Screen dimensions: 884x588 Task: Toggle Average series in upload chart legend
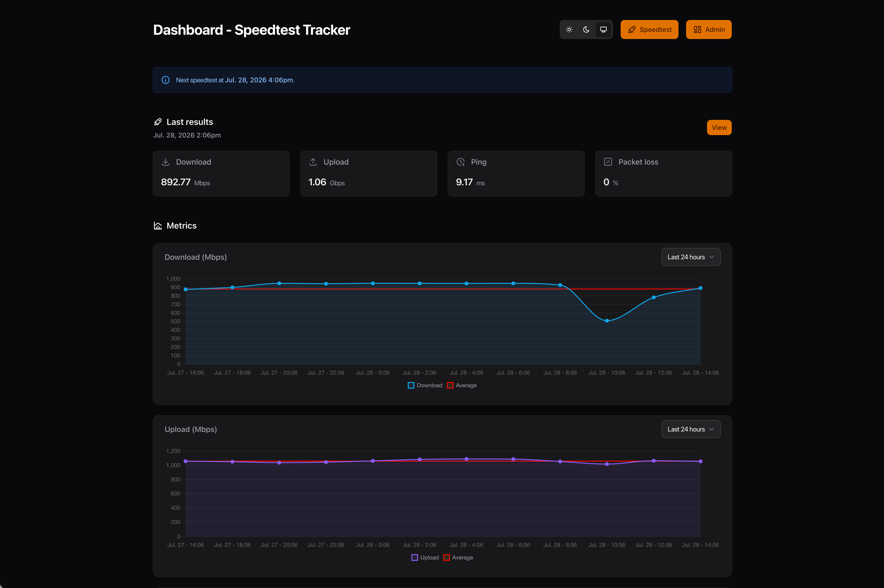pyautogui.click(x=458, y=558)
